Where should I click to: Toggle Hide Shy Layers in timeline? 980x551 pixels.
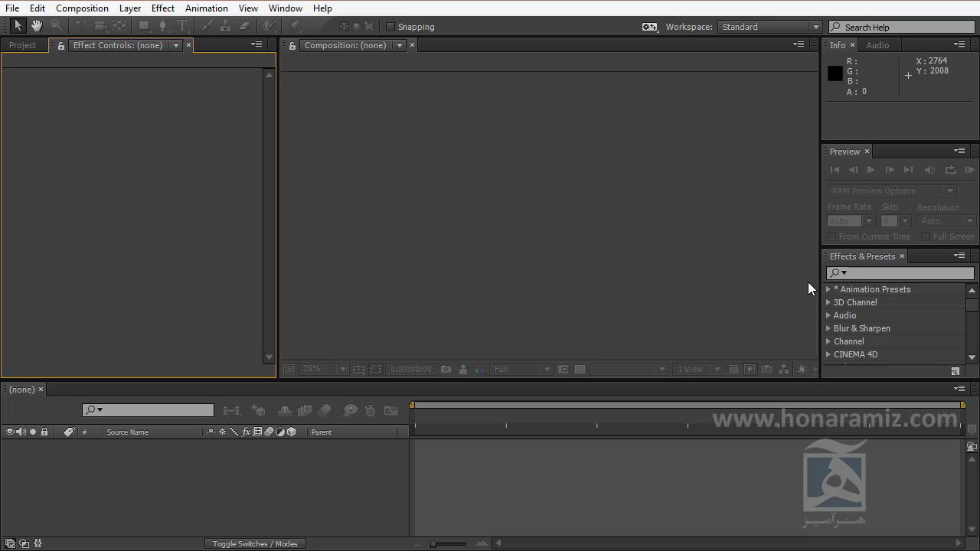coord(284,411)
